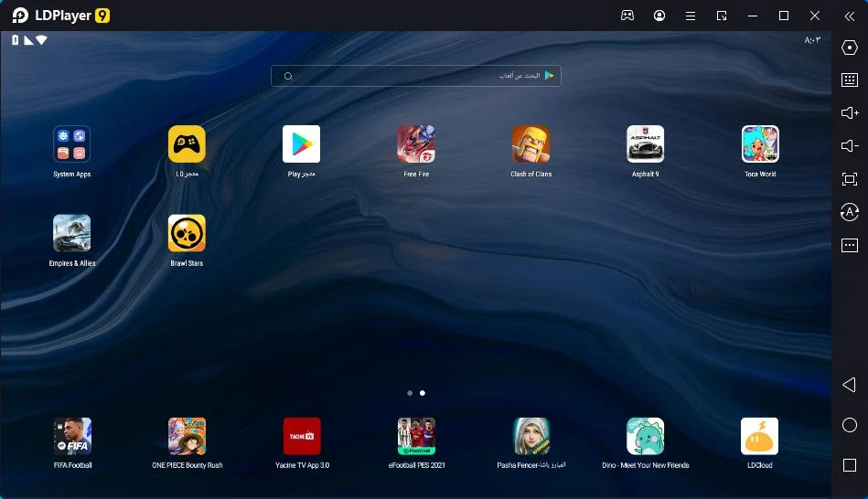
Task: Launch the LD Store app
Action: coord(187,144)
